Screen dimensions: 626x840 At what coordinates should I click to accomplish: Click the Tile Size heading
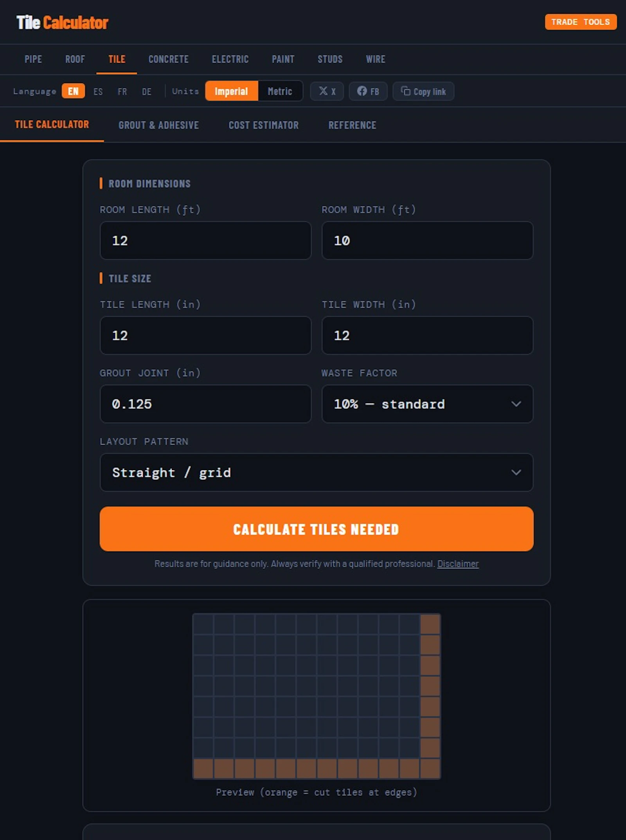[130, 279]
